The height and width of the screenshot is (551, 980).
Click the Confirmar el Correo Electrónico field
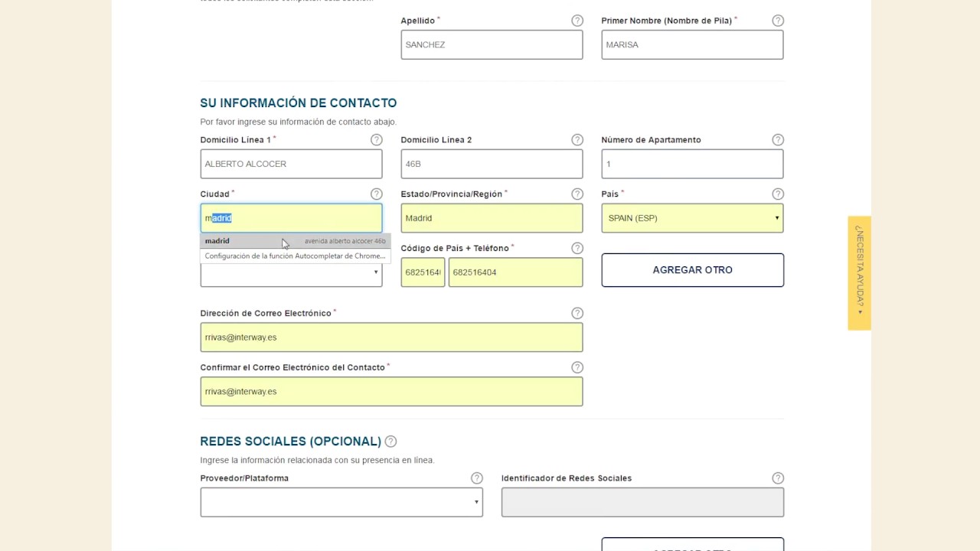pyautogui.click(x=391, y=392)
